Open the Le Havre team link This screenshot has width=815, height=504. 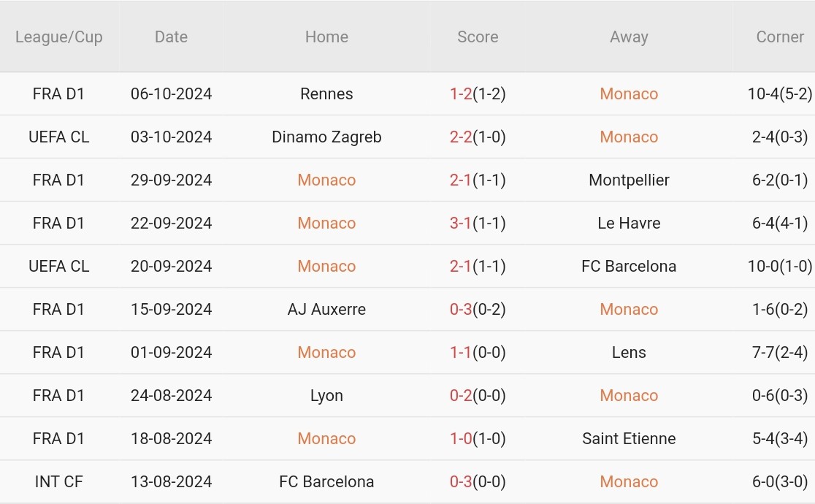(629, 223)
